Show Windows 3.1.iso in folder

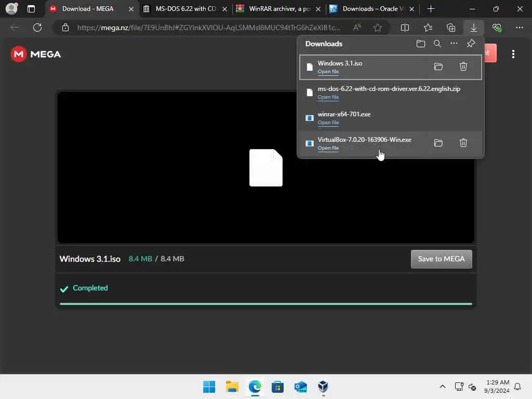click(438, 66)
